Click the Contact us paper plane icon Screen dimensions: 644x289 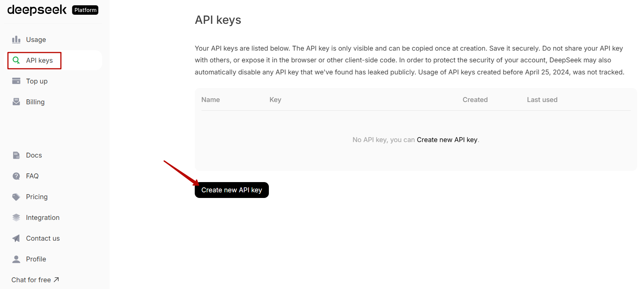(16, 238)
